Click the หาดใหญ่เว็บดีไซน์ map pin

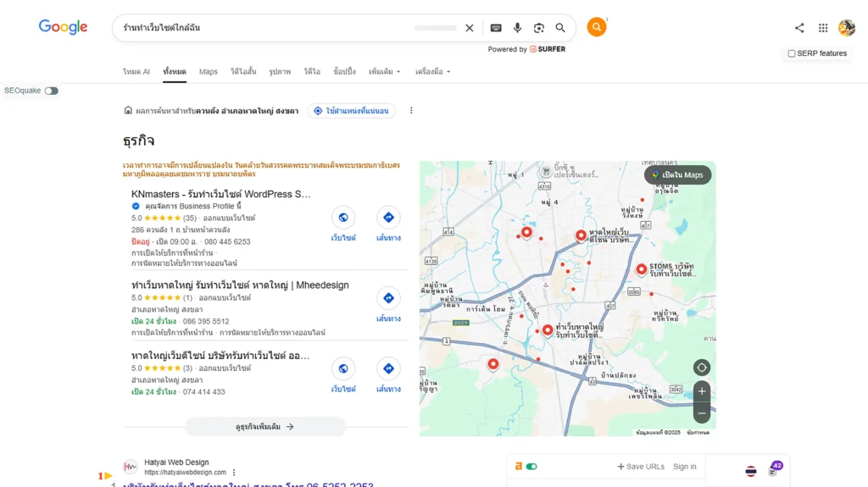pyautogui.click(x=581, y=235)
